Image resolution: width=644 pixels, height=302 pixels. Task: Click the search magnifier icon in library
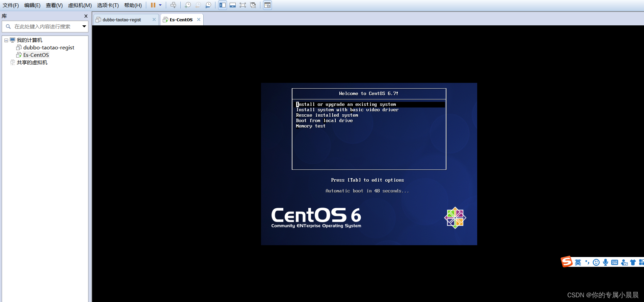[8, 26]
